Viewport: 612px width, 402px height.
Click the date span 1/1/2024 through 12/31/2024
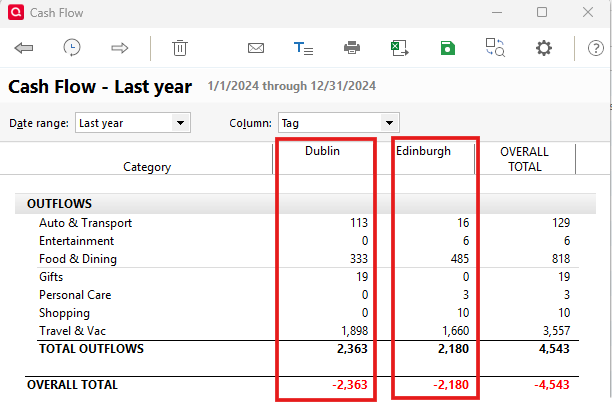point(292,86)
